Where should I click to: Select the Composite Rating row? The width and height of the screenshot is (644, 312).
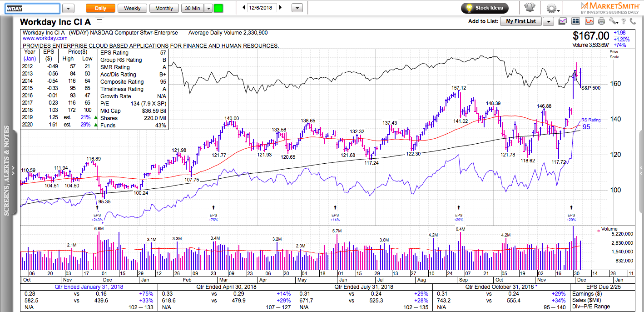click(x=133, y=82)
